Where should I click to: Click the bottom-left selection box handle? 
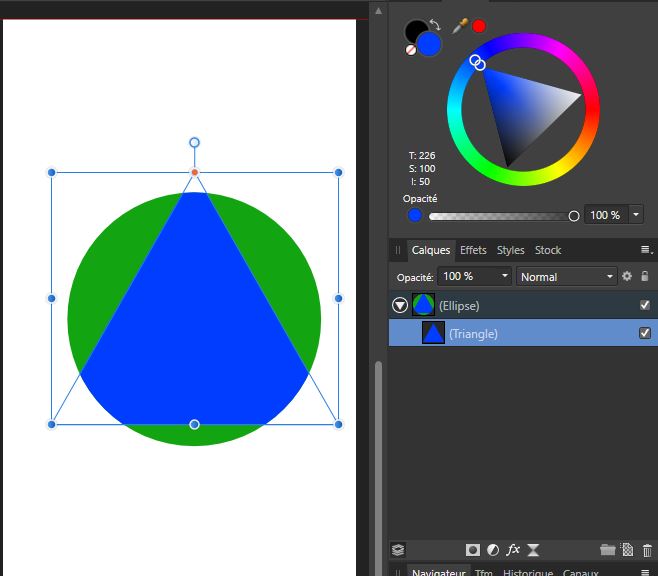(x=52, y=425)
